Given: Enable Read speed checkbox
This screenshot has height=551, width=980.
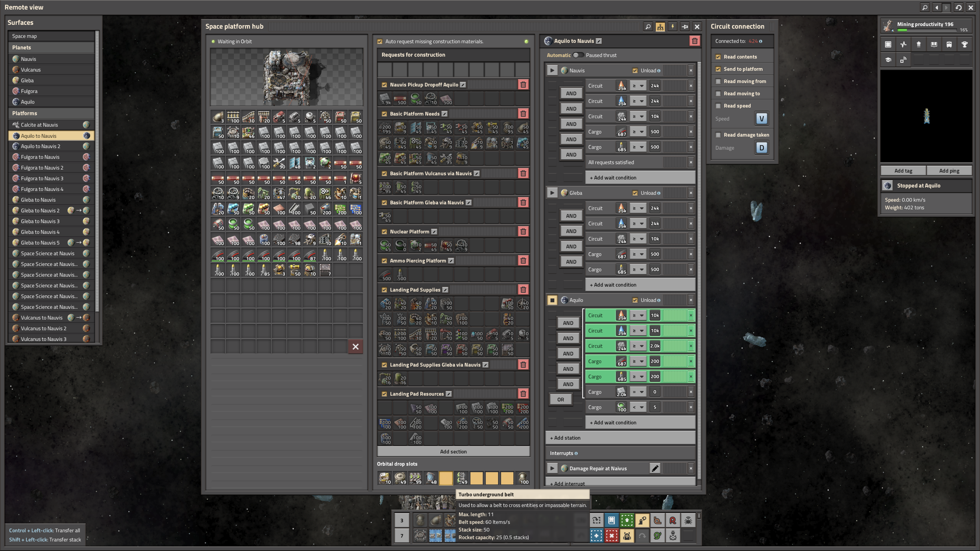Looking at the screenshot, I should pyautogui.click(x=718, y=106).
